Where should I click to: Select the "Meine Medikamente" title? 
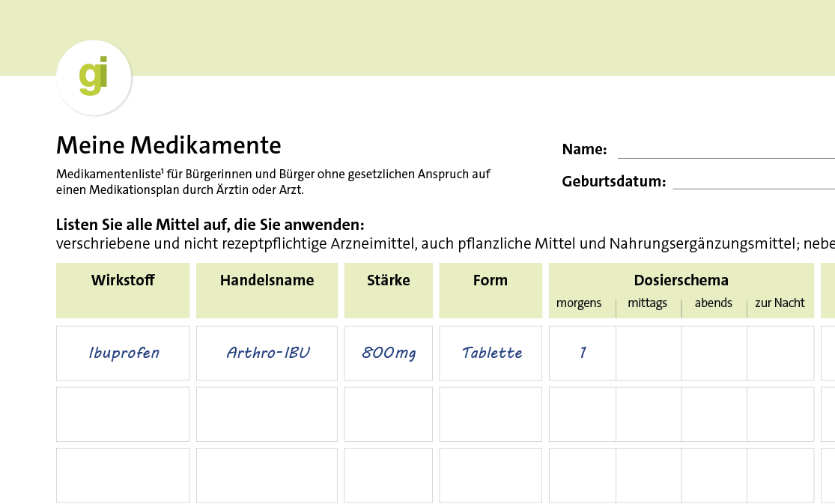pyautogui.click(x=168, y=145)
